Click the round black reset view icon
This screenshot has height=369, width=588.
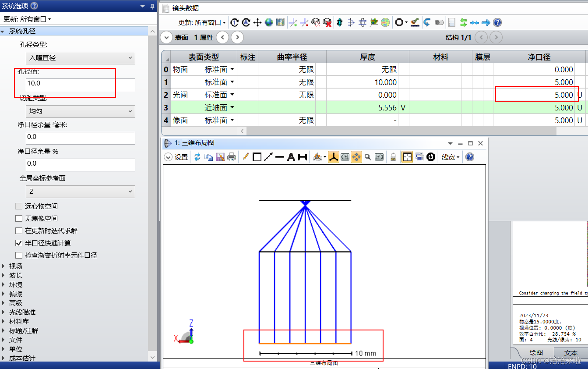click(x=431, y=157)
